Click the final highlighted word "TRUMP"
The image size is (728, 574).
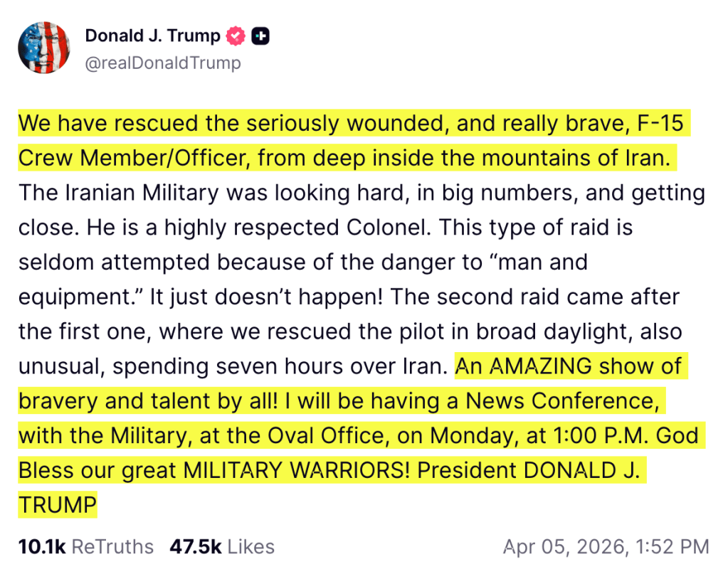[58, 505]
